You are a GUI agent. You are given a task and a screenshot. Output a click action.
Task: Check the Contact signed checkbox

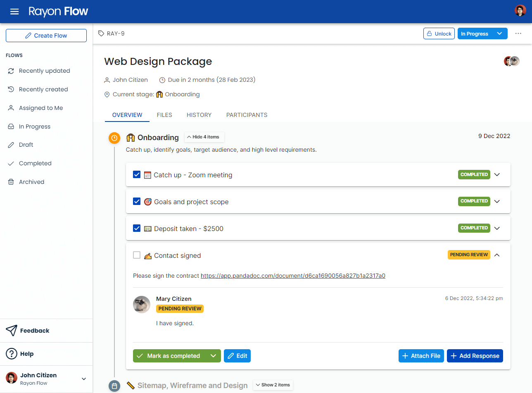137,255
